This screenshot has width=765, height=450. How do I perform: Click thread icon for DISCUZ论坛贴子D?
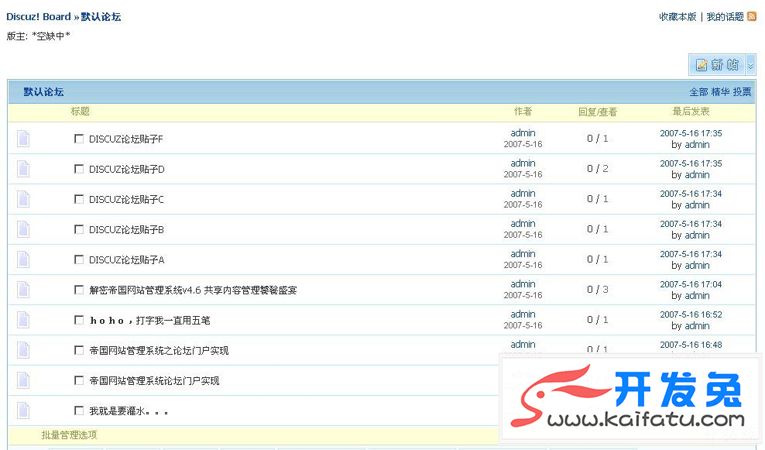tap(23, 169)
